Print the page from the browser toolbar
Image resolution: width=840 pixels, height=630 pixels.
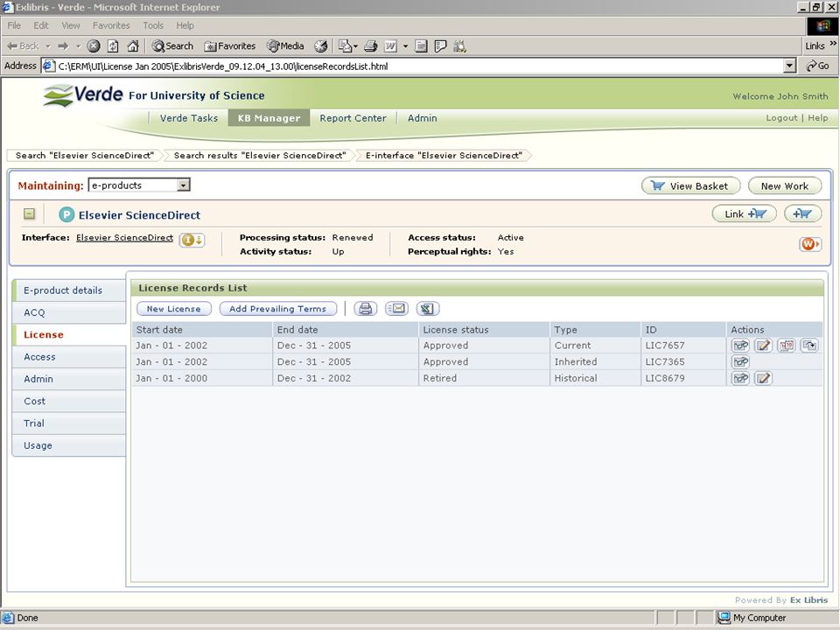(371, 46)
